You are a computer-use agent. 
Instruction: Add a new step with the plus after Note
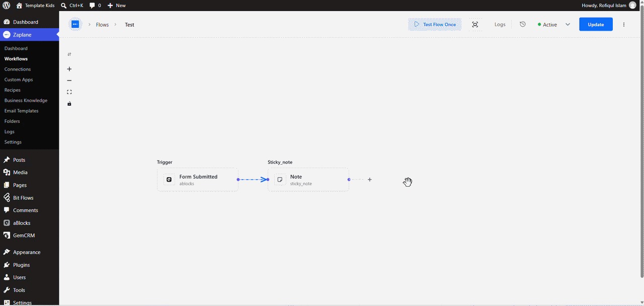point(370,180)
